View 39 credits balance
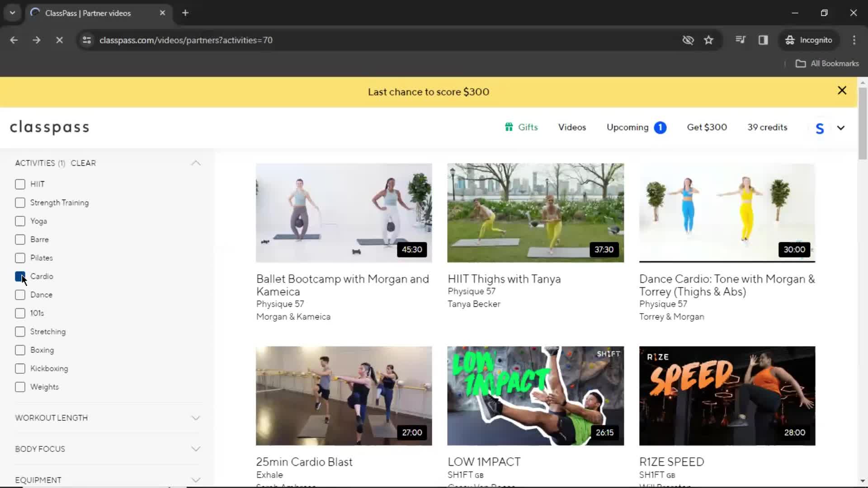Viewport: 868px width, 488px height. click(767, 127)
